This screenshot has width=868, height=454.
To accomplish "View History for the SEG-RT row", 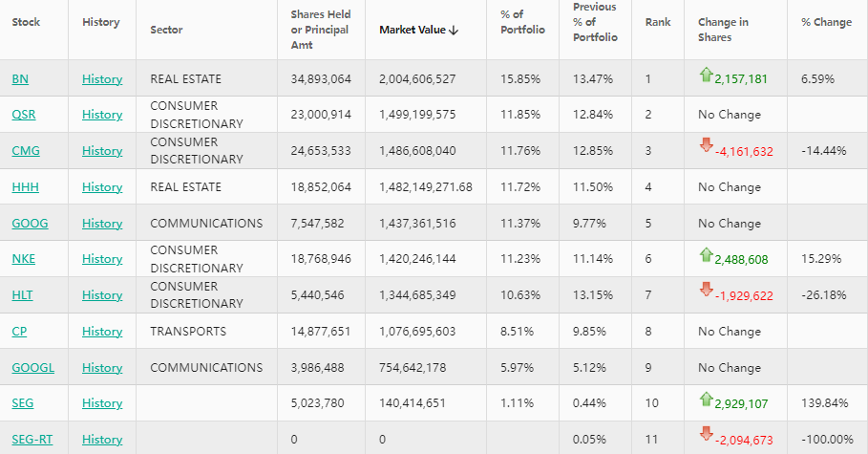I will point(102,440).
